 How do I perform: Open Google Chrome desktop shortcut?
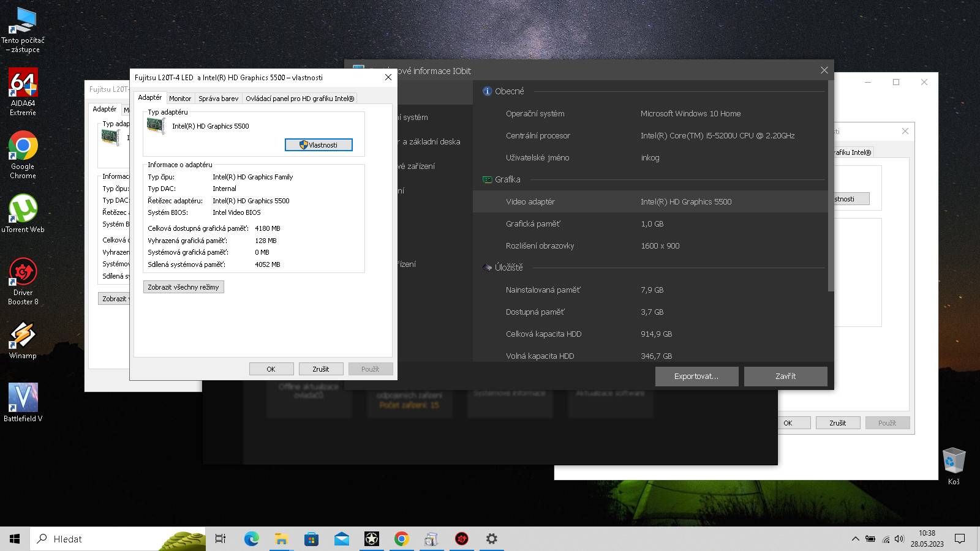[23, 155]
